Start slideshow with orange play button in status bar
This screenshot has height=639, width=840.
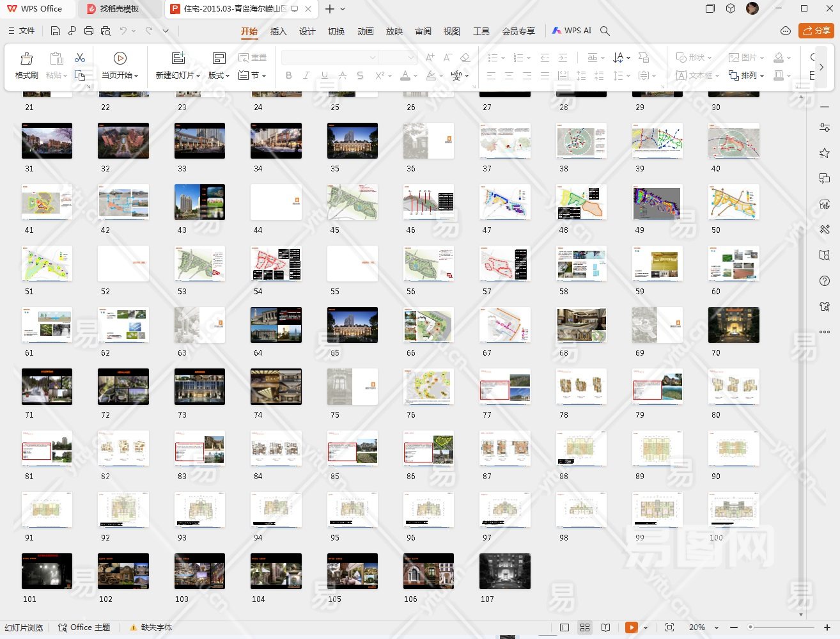(x=631, y=627)
